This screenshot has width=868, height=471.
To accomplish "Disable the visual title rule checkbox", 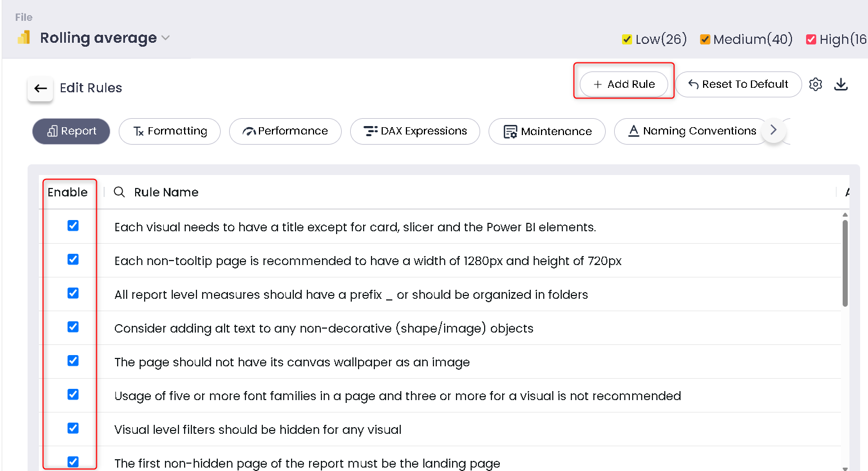I will [x=73, y=226].
